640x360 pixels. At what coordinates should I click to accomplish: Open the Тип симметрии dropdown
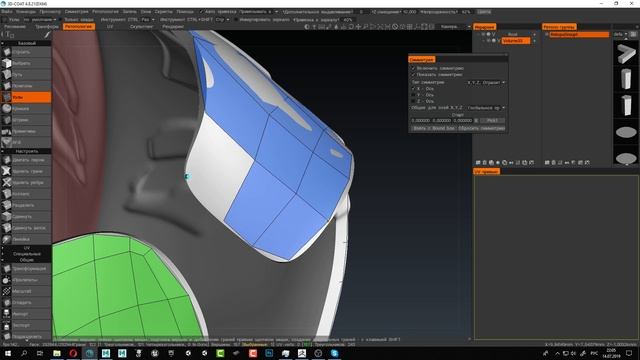coord(486,82)
